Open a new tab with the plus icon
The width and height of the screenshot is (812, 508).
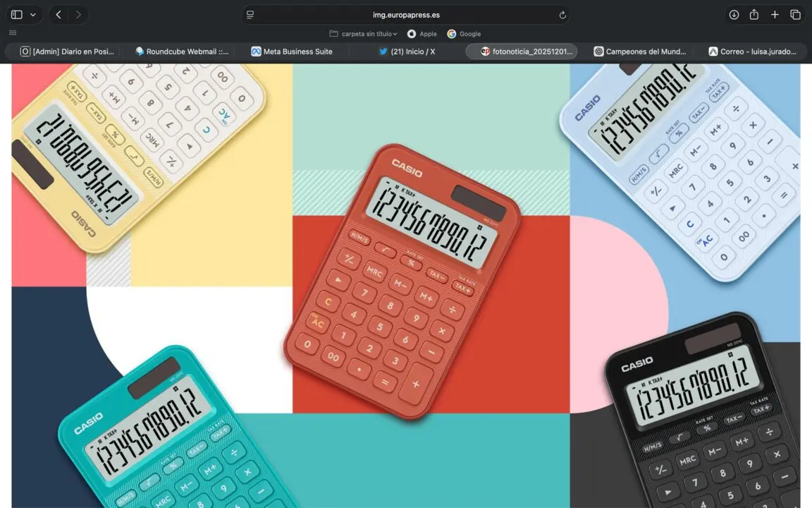pyautogui.click(x=775, y=14)
